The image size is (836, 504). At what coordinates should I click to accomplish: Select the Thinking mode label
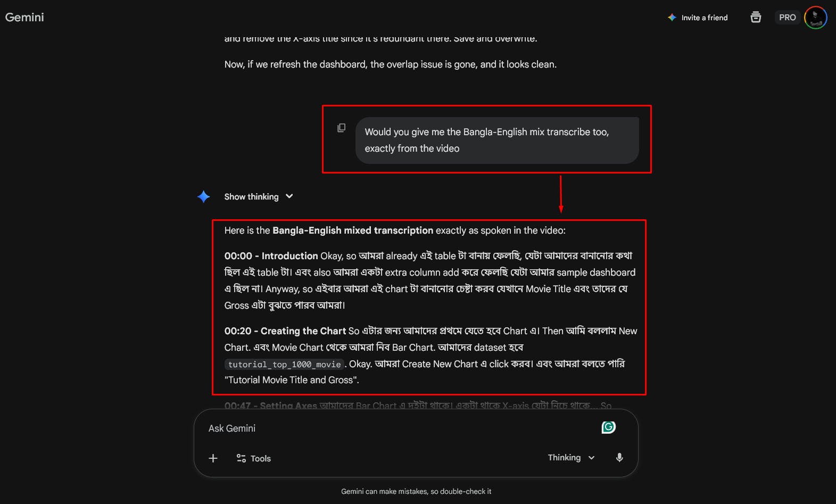tap(564, 458)
